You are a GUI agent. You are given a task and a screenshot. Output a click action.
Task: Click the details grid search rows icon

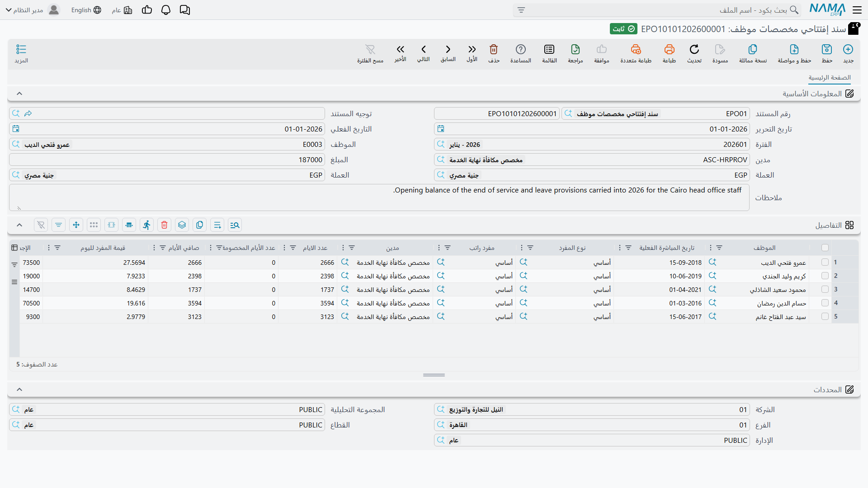click(235, 225)
